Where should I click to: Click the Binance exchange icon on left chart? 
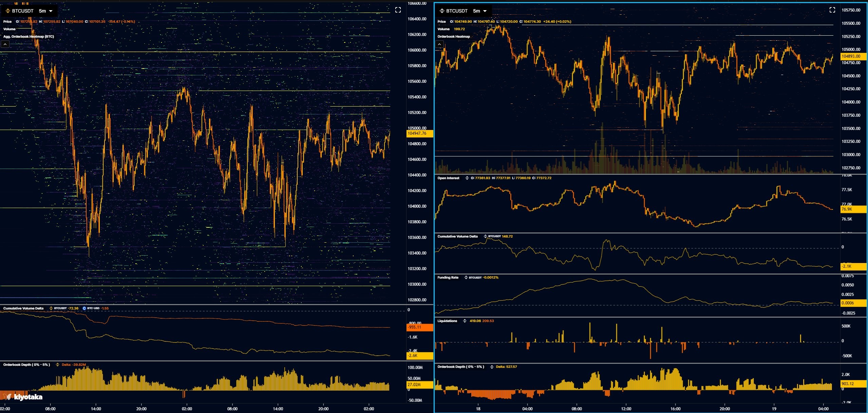tap(8, 11)
